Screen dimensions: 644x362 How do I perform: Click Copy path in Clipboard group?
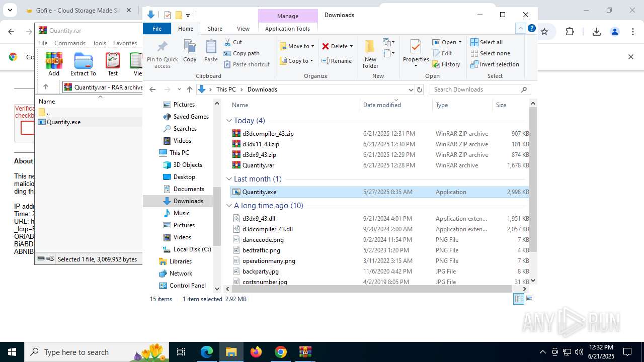(242, 53)
